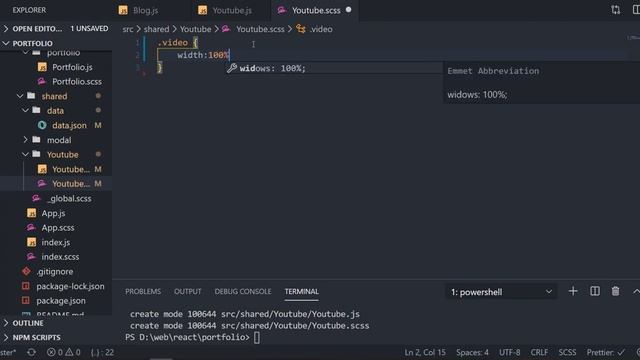The height and width of the screenshot is (360, 640).
Task: Kill terminal with the trash icon
Action: 616,291
